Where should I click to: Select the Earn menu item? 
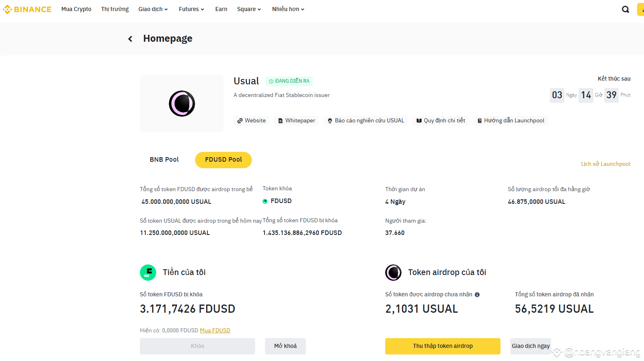click(x=221, y=9)
